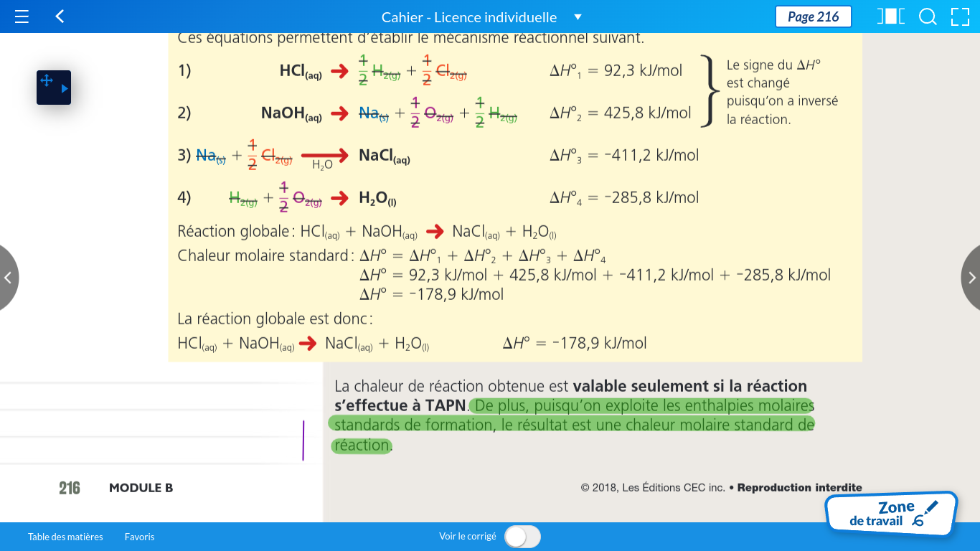
Task: Expand the floating annotation toolbar arrow
Action: pos(65,89)
